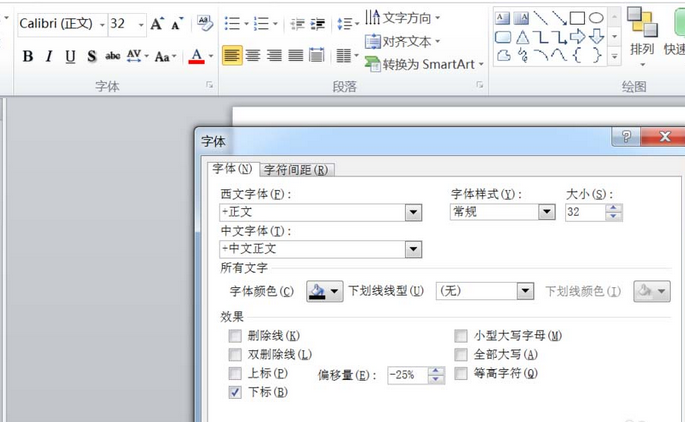
Task: Enable 等高字符 equalize height checkbox
Action: coord(461,374)
